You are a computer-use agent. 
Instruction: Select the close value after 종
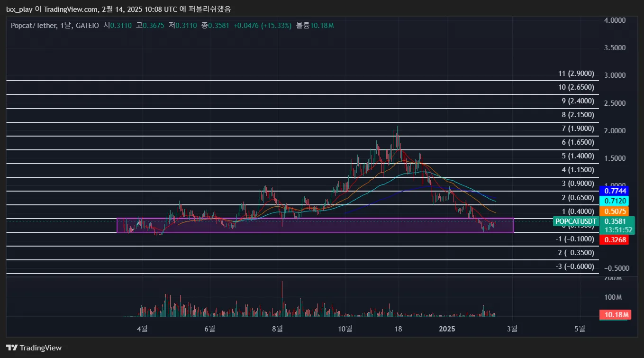[x=219, y=25]
